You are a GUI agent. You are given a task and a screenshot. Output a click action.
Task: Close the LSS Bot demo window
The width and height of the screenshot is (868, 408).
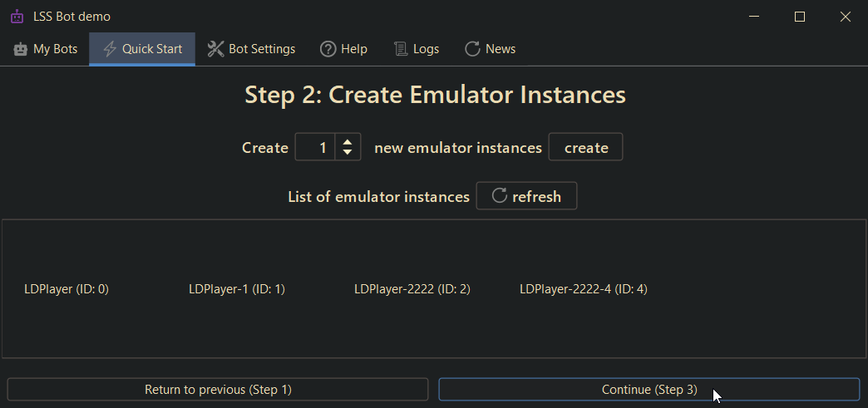click(x=845, y=17)
